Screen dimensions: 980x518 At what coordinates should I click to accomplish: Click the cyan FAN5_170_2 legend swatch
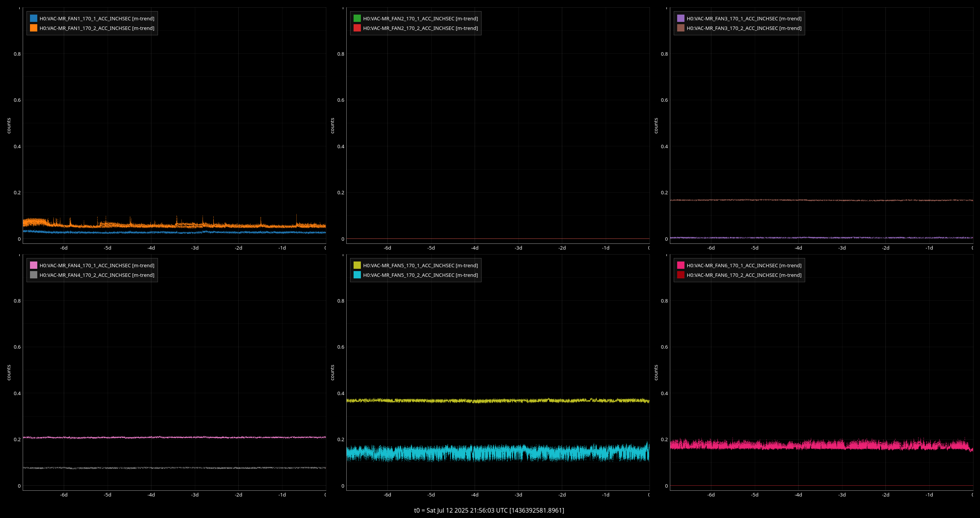[357, 275]
